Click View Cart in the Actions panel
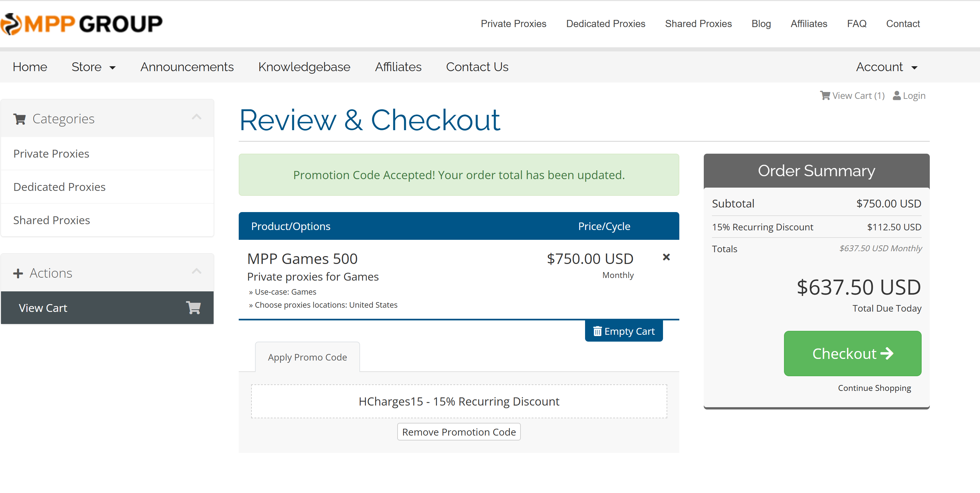 (107, 308)
